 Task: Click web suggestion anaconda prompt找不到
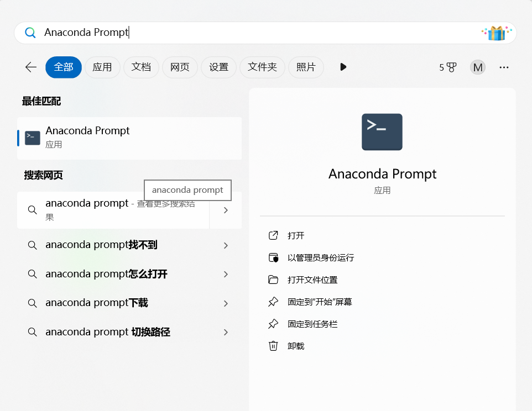coord(101,245)
